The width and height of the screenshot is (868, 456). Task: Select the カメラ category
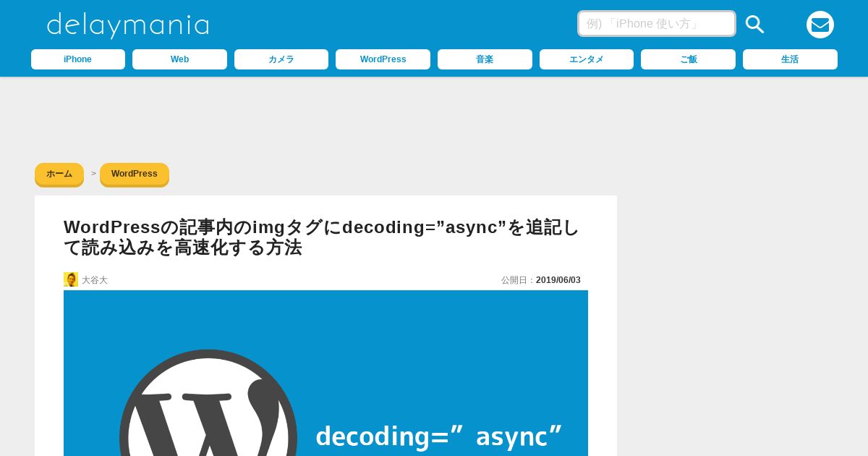[281, 59]
